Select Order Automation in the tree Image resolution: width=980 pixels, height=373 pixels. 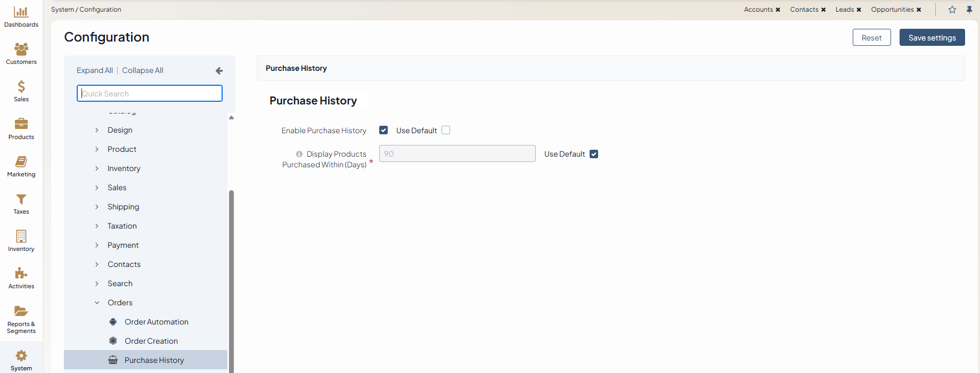coord(156,322)
